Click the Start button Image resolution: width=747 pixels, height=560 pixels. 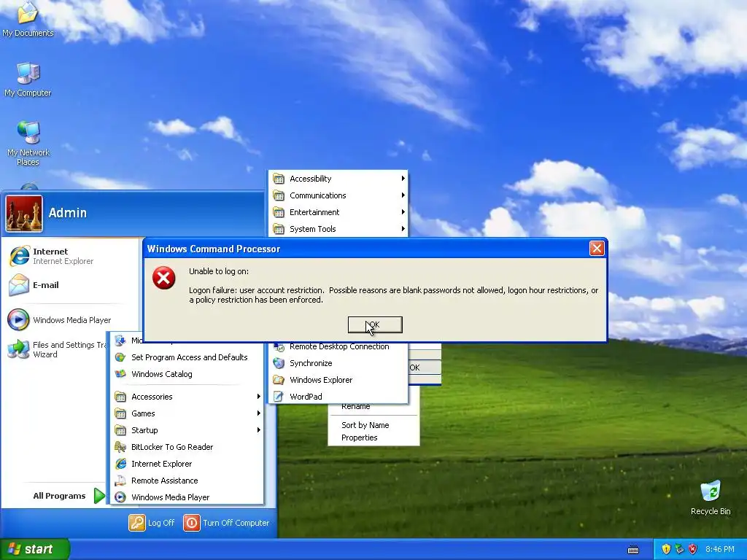(34, 549)
